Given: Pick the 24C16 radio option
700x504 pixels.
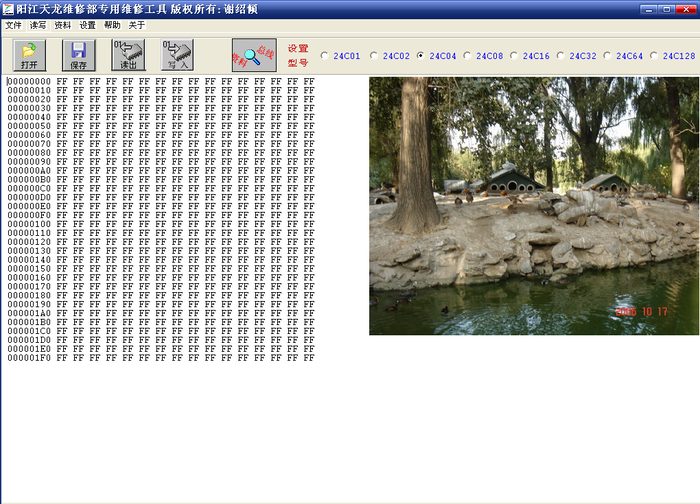Looking at the screenshot, I should (x=530, y=56).
